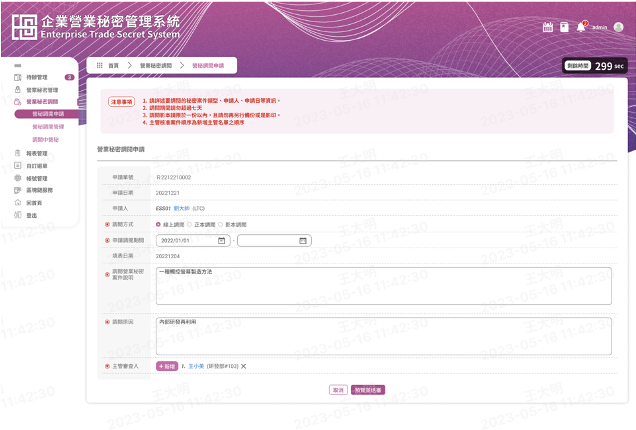Click the sidebar icon below the gear
The image size is (636, 430).
(17, 190)
